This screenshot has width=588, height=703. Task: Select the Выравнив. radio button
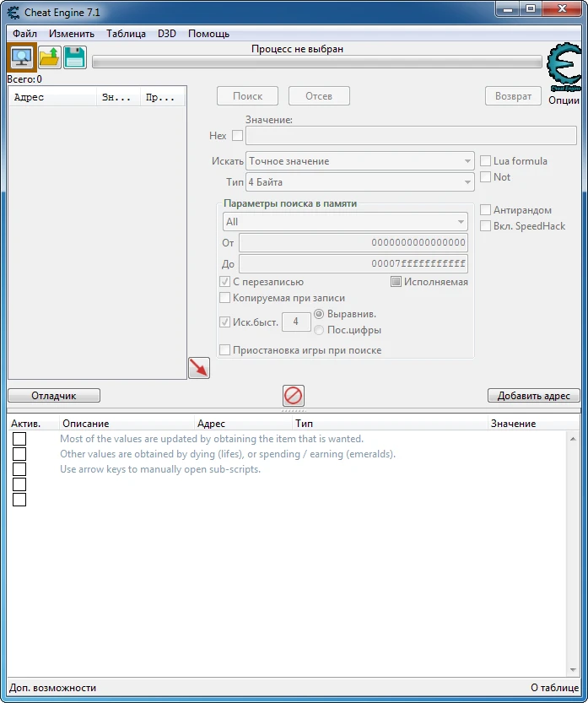point(319,314)
